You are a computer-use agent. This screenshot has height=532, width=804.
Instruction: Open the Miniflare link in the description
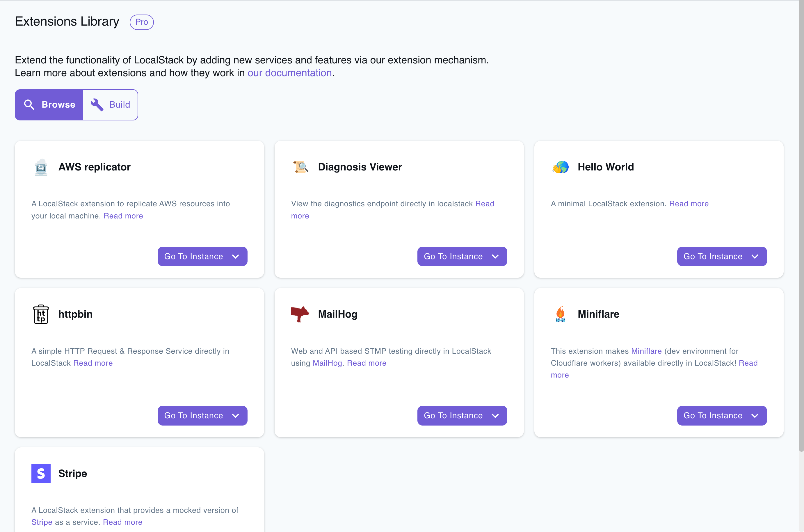pos(646,351)
